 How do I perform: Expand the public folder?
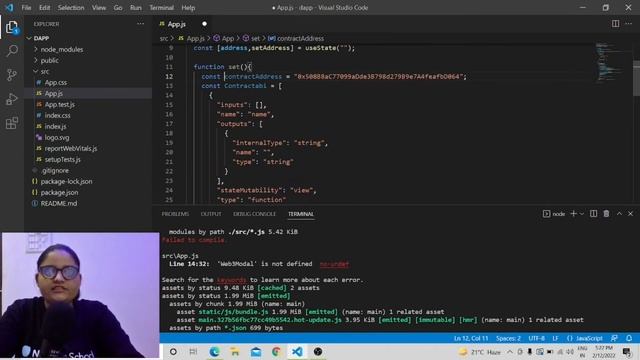[49, 60]
